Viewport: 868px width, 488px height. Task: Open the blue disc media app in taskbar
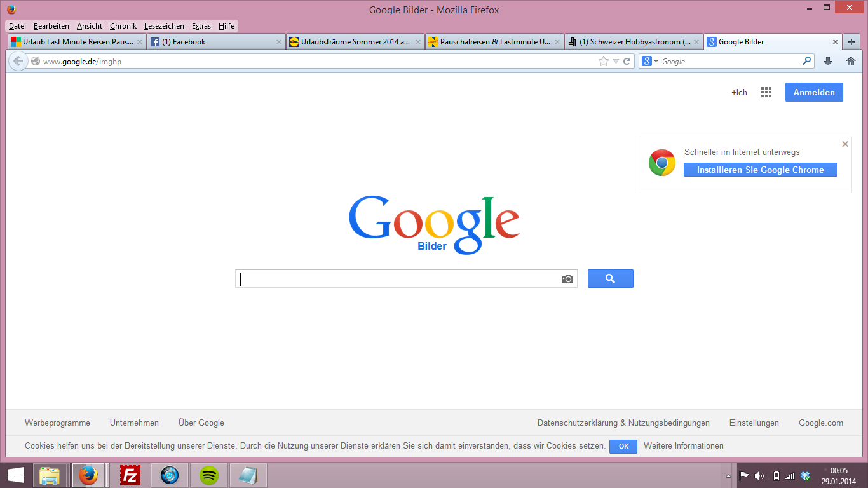pos(170,475)
